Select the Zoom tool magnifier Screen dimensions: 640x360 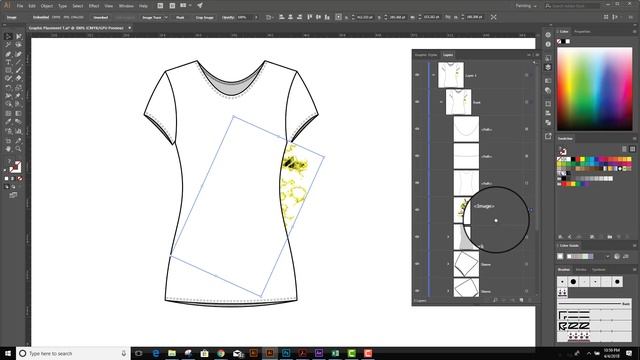tap(18, 149)
